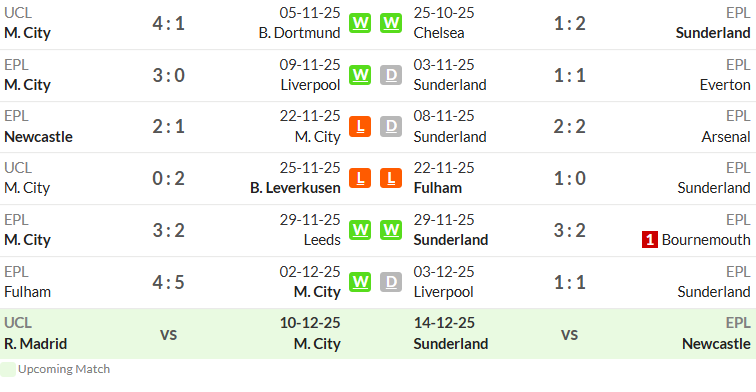Click the orange L badge beside Fulham 22-11-25
The image size is (756, 392).
[x=391, y=178]
